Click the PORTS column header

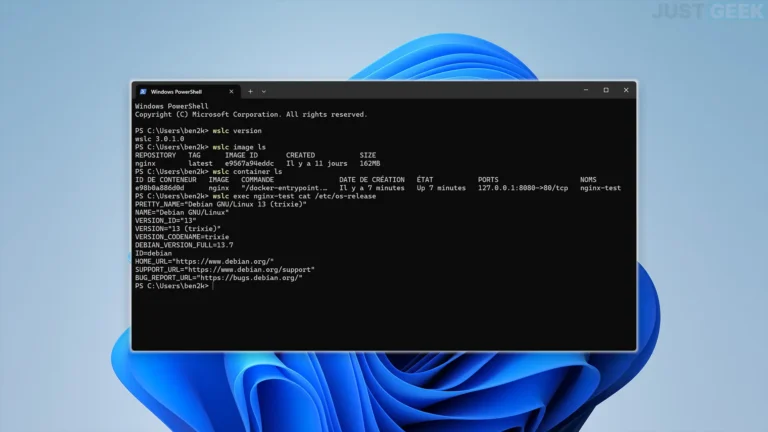pos(488,180)
